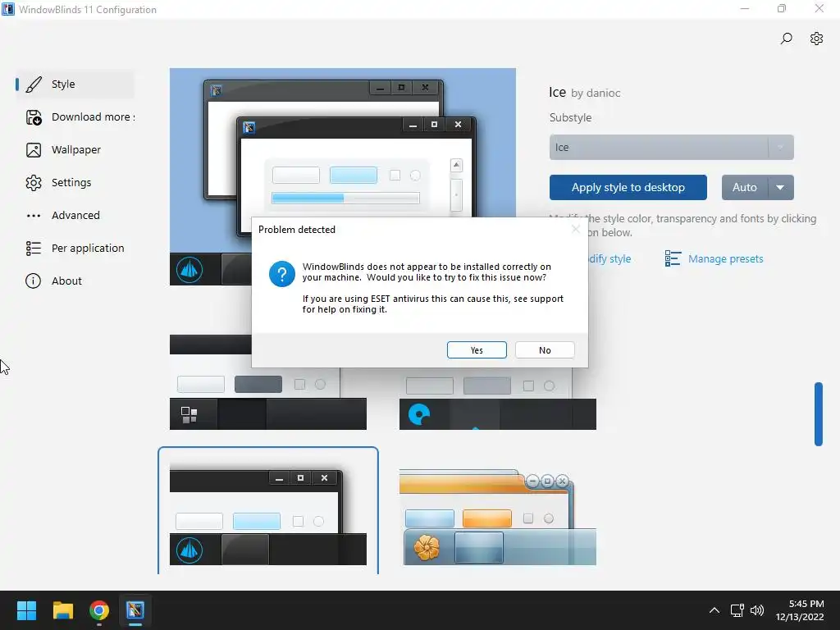The image size is (840, 630).
Task: Open the Wallpaper picture icon
Action: (x=33, y=150)
